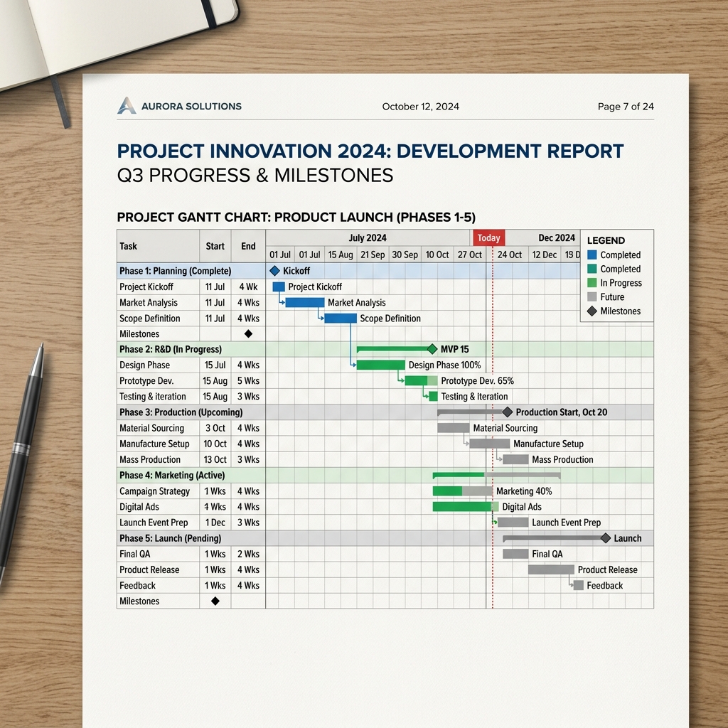Viewport: 728px width, 728px height.
Task: Click the black diamond in the End column
Action: (x=248, y=334)
